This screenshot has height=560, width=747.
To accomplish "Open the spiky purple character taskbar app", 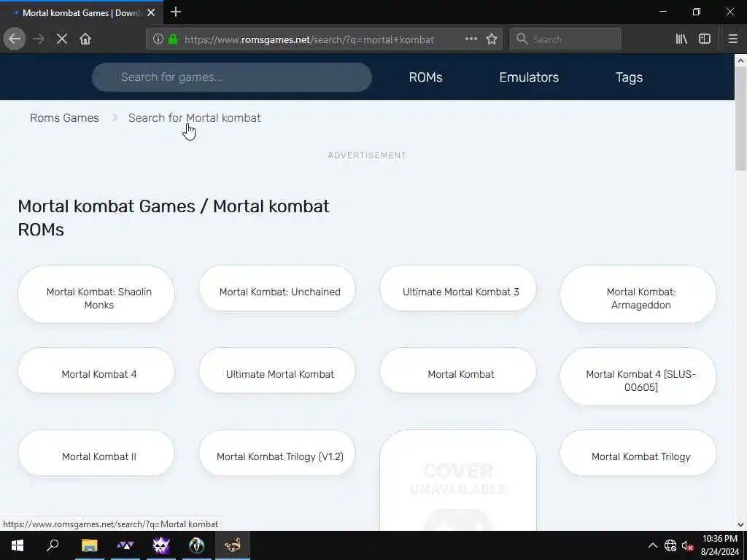I will pos(161,545).
